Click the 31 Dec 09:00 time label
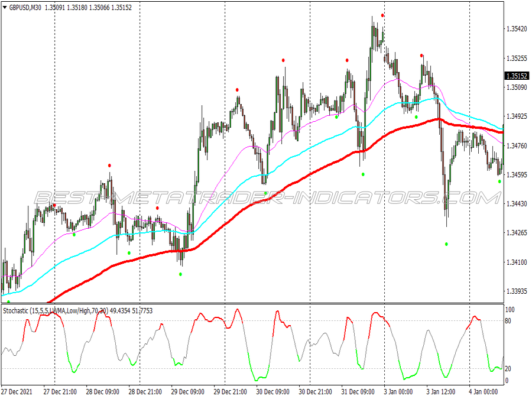 click(358, 391)
